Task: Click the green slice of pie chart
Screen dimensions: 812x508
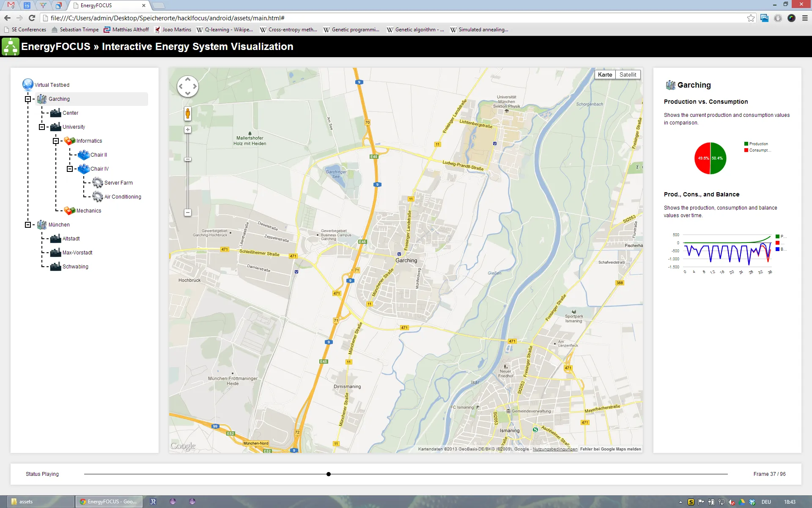Action: point(719,158)
